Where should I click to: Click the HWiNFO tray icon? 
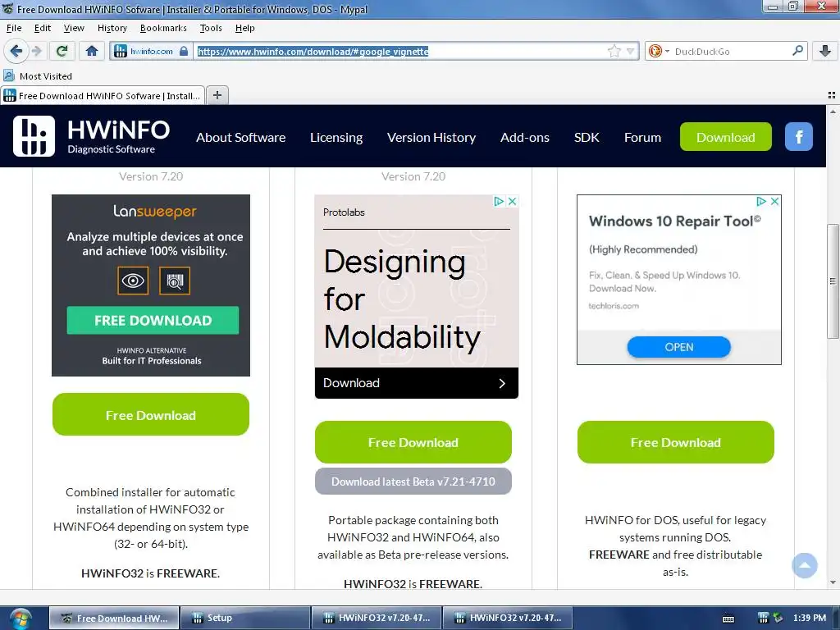764,619
